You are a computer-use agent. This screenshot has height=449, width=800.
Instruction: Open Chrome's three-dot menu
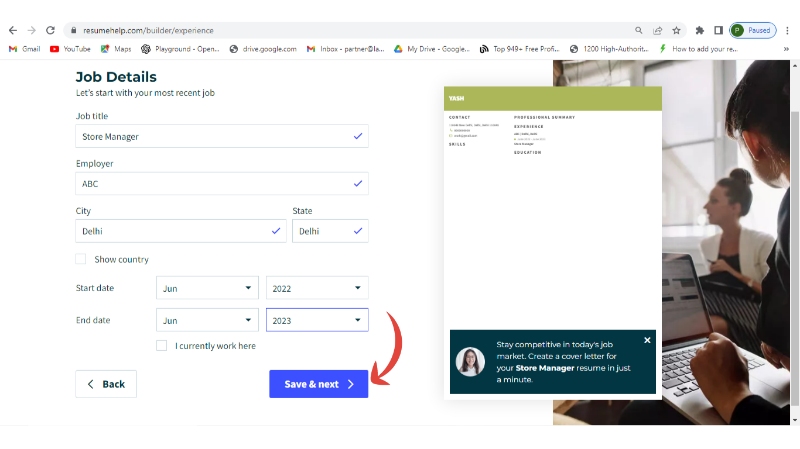point(787,30)
